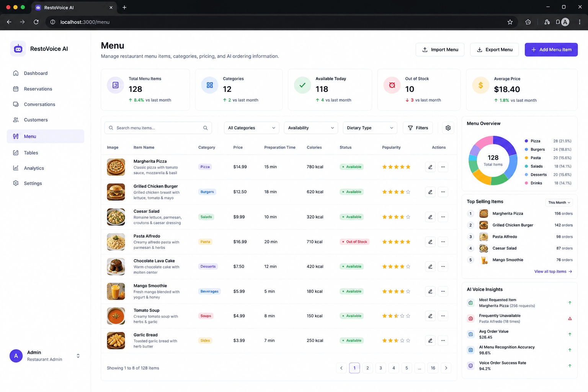Bookmark this page with star icon
The height and width of the screenshot is (392, 588).
click(510, 22)
